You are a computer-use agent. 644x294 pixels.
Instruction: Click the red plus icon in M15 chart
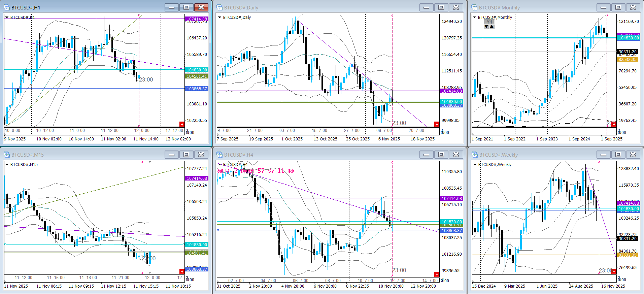(x=182, y=271)
